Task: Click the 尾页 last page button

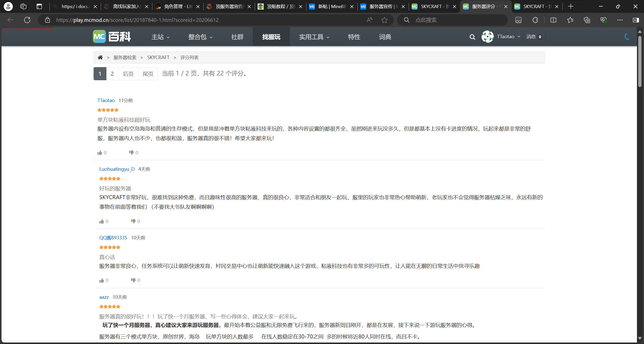Action: [x=148, y=74]
